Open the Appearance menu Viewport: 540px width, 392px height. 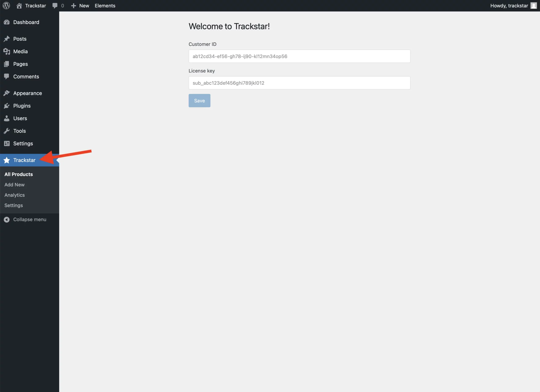click(x=30, y=93)
